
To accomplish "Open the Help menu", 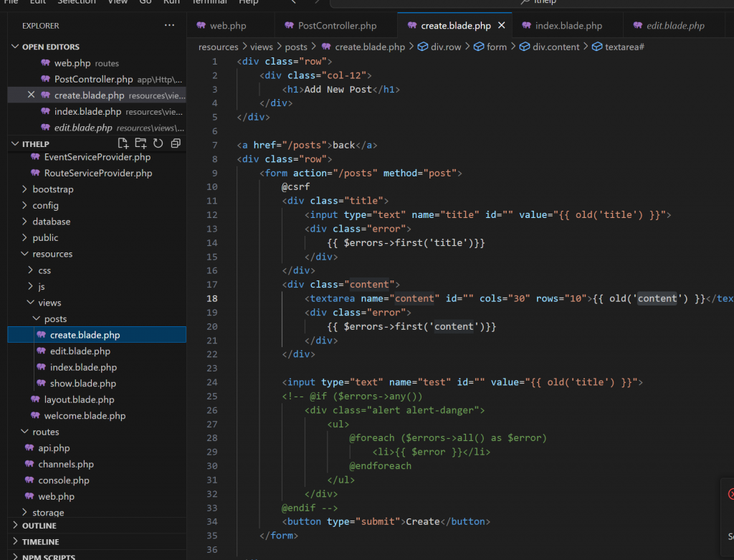I will coord(248,2).
